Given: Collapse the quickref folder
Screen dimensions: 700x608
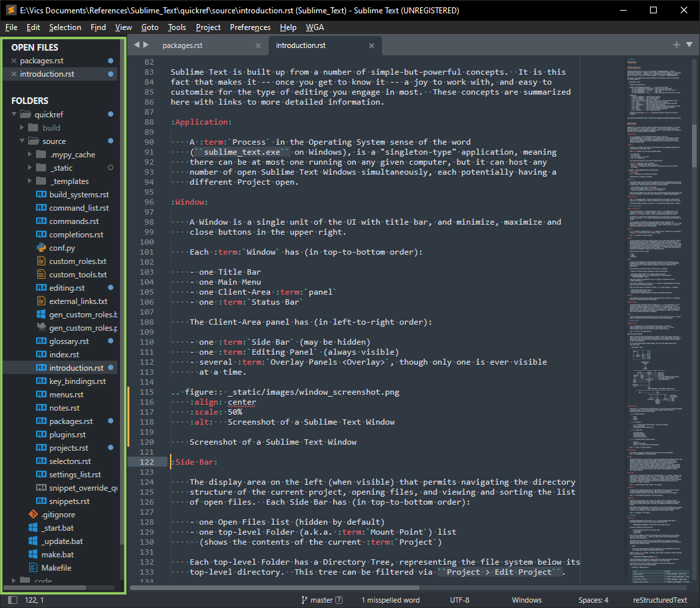Looking at the screenshot, I should 15,114.
